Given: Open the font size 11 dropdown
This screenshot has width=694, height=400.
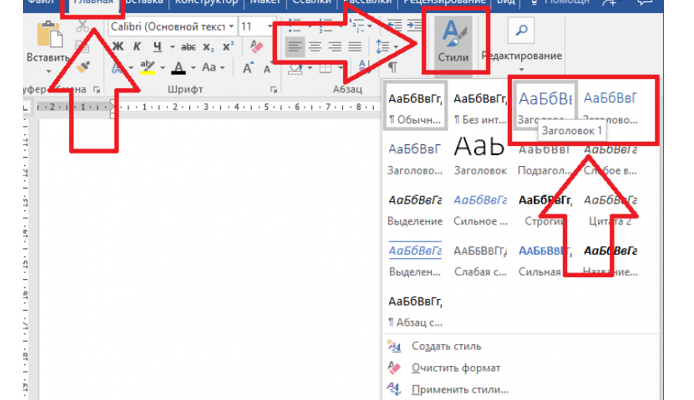Looking at the screenshot, I should point(268,25).
